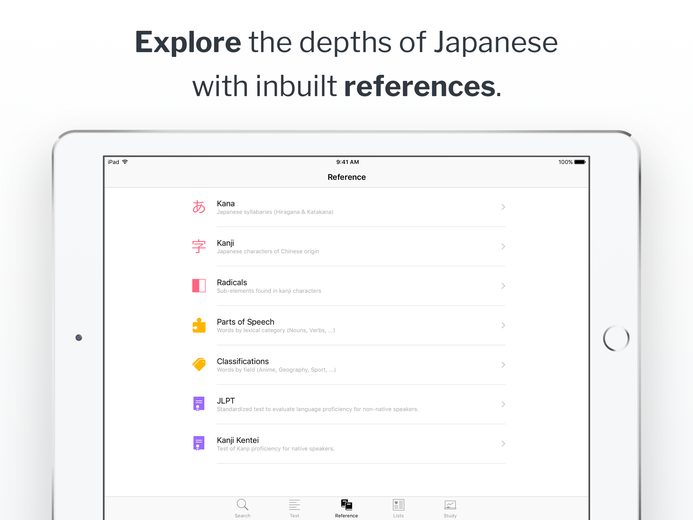Click the 'Radicals' title
Viewport: 693px width, 520px height.
coord(232,282)
